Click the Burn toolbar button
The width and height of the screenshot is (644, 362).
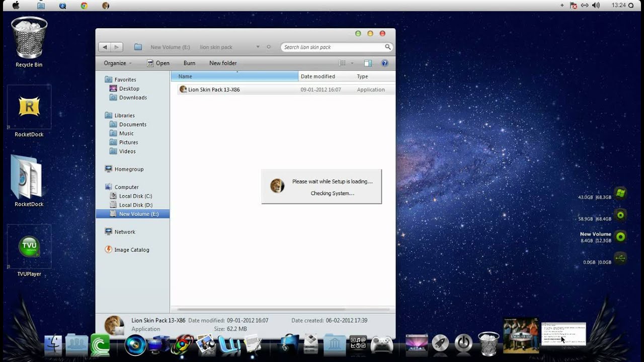point(189,63)
